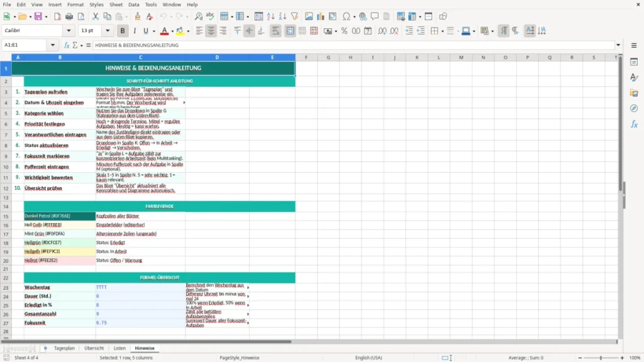Toggle Wrap Text
Image resolution: width=644 pixels, height=362 pixels.
coord(275,31)
